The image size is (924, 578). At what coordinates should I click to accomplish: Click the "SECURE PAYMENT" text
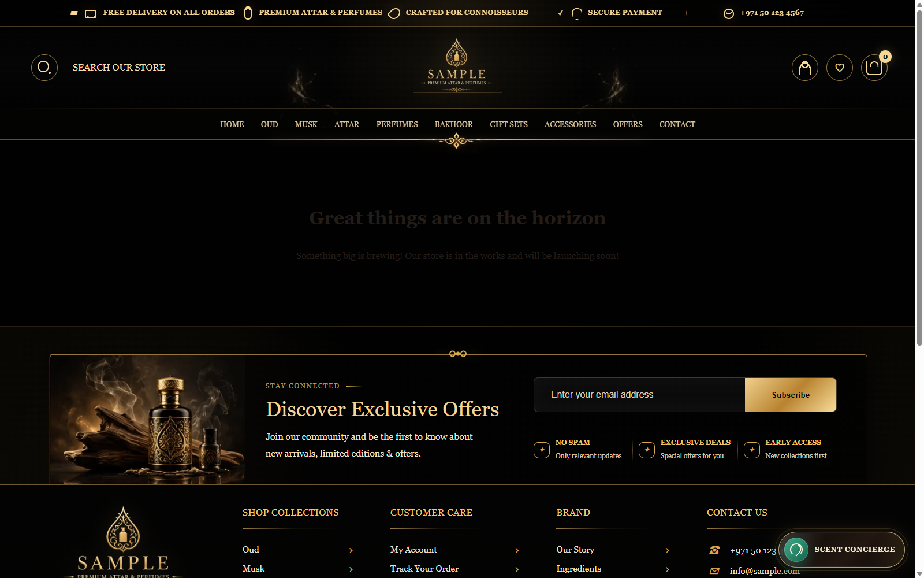(x=625, y=13)
